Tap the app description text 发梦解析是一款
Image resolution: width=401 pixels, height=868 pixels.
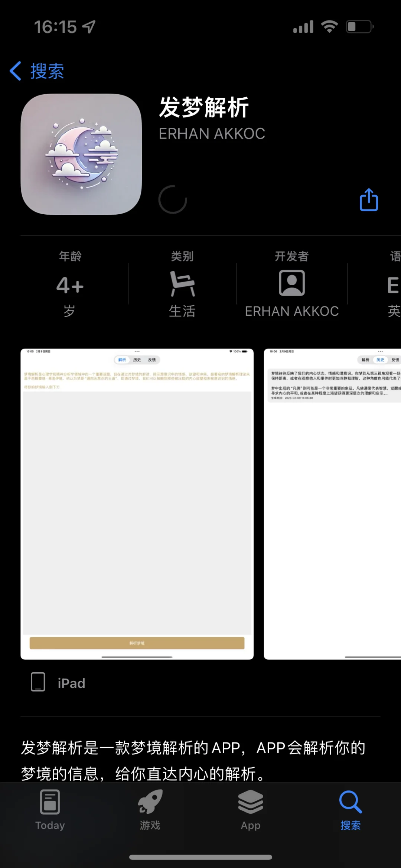[193, 761]
